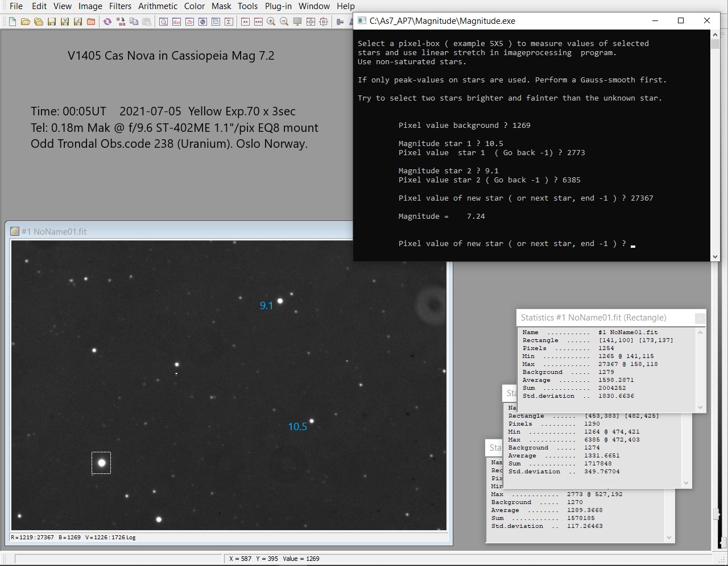Screen dimensions: 728x566
Task: Close the Statistics #1 NoName01.fit panel
Action: [x=700, y=318]
